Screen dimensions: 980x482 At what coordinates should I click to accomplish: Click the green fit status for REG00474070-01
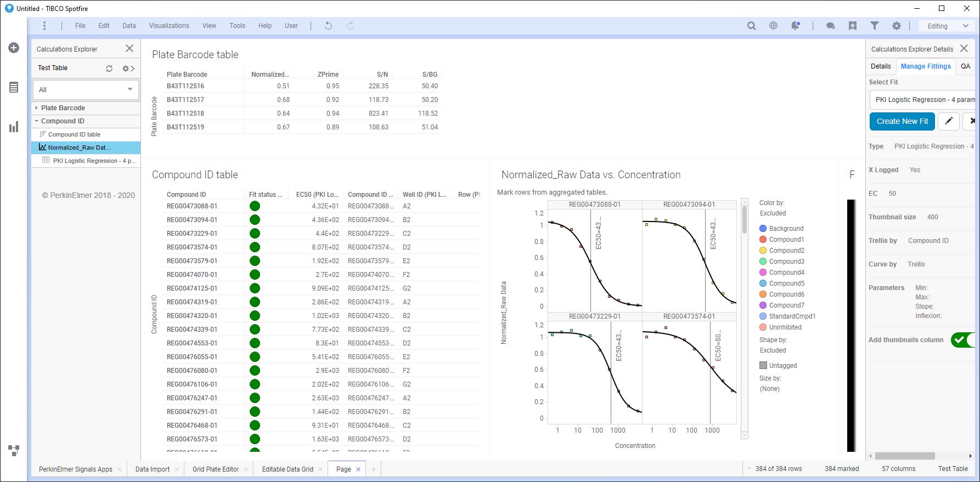[255, 275]
